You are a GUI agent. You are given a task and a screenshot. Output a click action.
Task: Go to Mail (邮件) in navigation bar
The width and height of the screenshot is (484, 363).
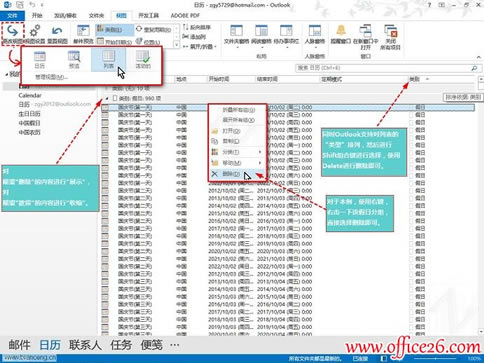[x=20, y=345]
